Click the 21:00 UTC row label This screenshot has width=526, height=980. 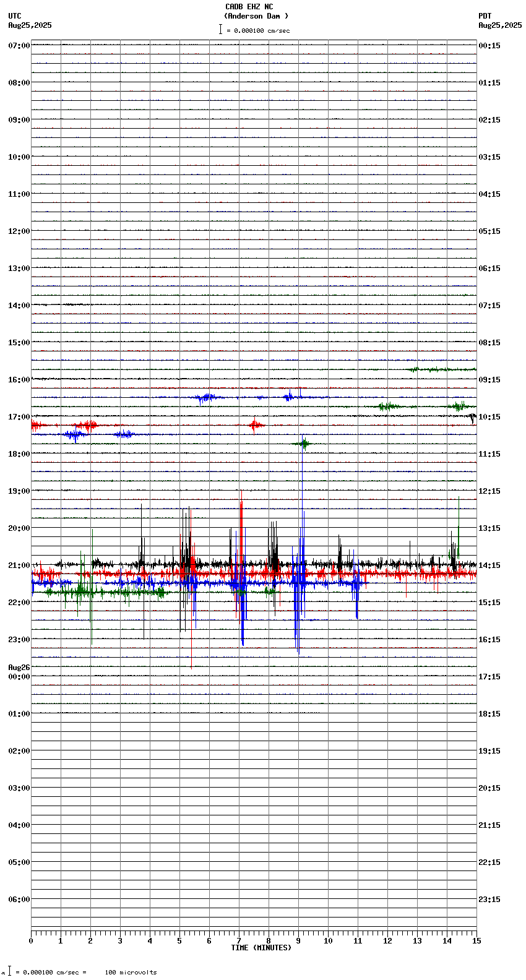(x=19, y=565)
